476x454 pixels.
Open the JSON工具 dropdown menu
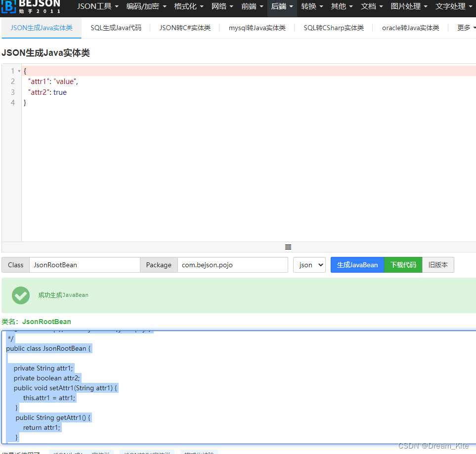97,6
